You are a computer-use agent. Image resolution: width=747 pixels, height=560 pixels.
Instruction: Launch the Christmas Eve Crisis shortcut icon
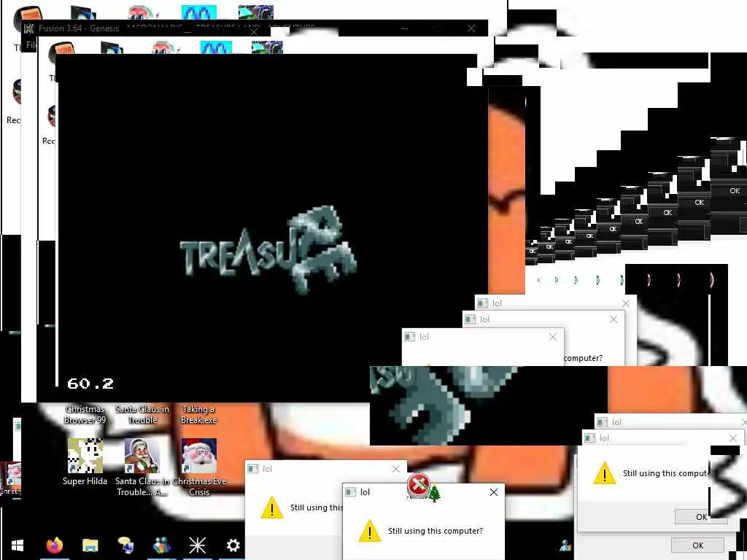pyautogui.click(x=198, y=456)
